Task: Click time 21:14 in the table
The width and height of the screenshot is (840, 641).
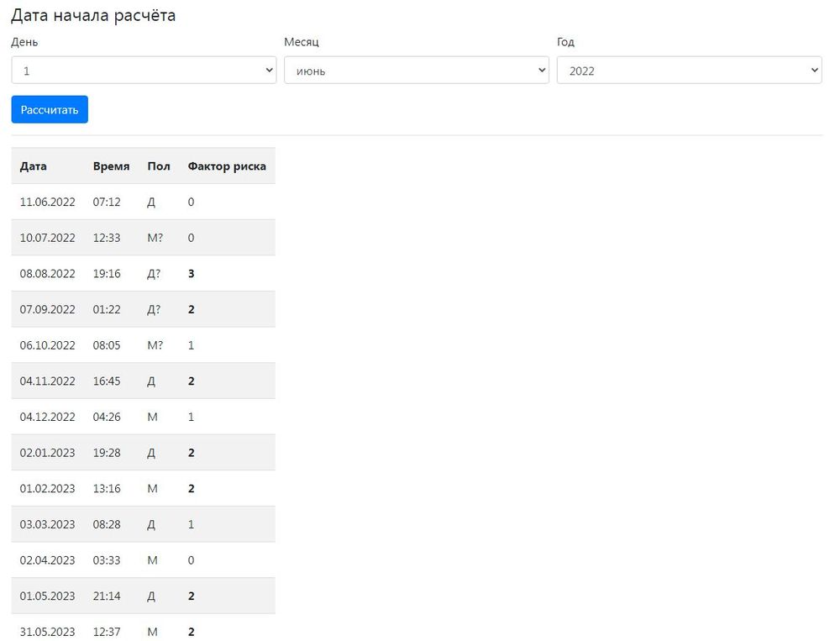Action: (107, 596)
